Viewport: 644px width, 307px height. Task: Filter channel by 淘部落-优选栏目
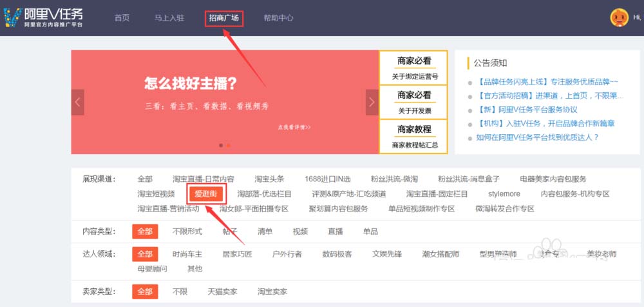(x=265, y=194)
